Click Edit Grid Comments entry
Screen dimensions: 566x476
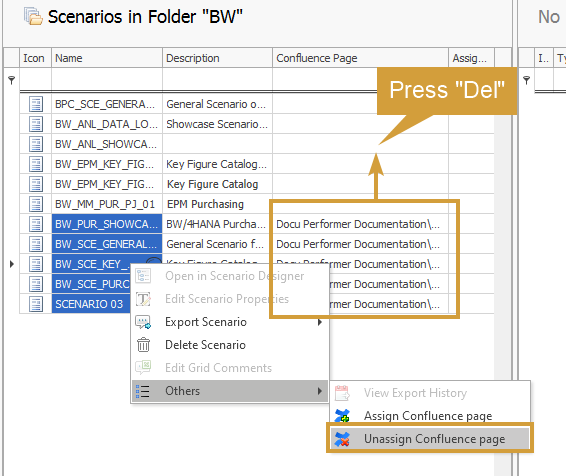click(230, 368)
